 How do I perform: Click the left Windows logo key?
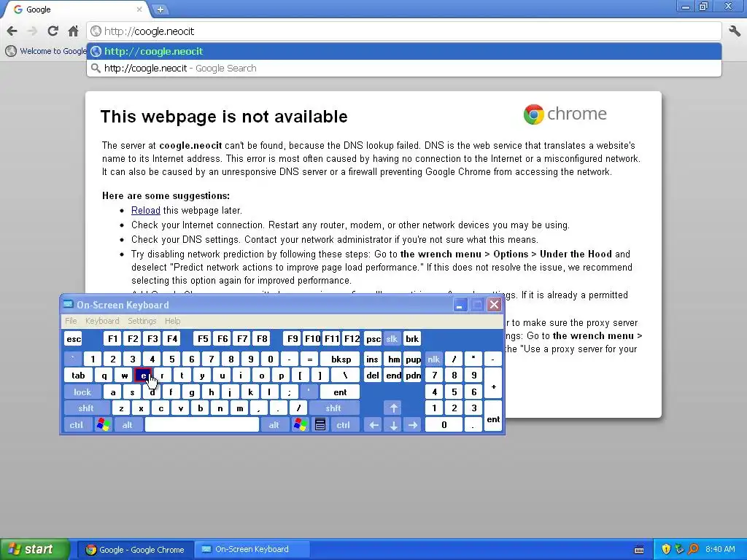(x=103, y=425)
